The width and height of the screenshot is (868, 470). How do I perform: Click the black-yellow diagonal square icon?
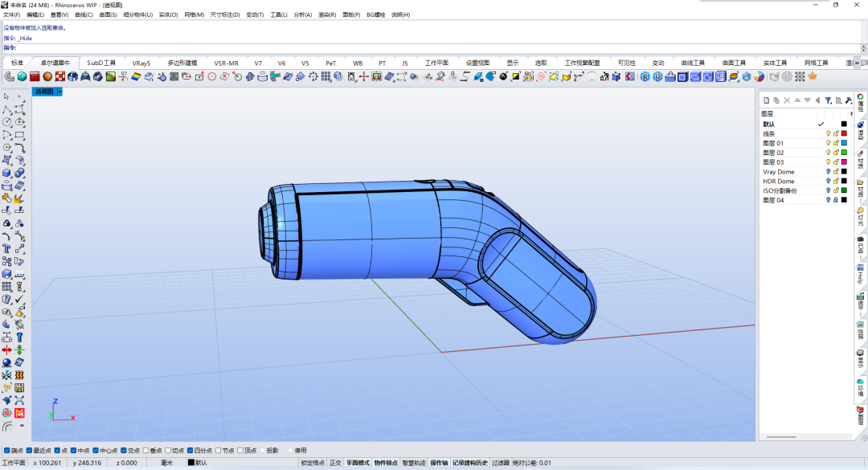tap(515, 76)
